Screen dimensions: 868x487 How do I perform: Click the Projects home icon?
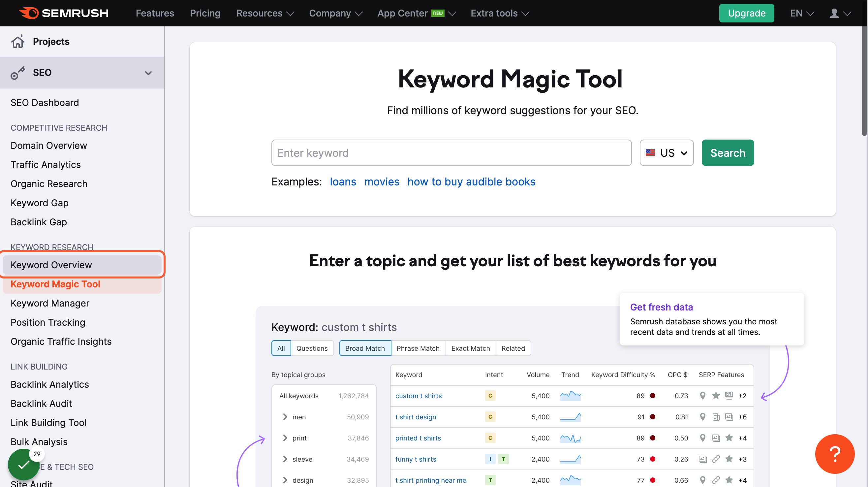pos(18,42)
